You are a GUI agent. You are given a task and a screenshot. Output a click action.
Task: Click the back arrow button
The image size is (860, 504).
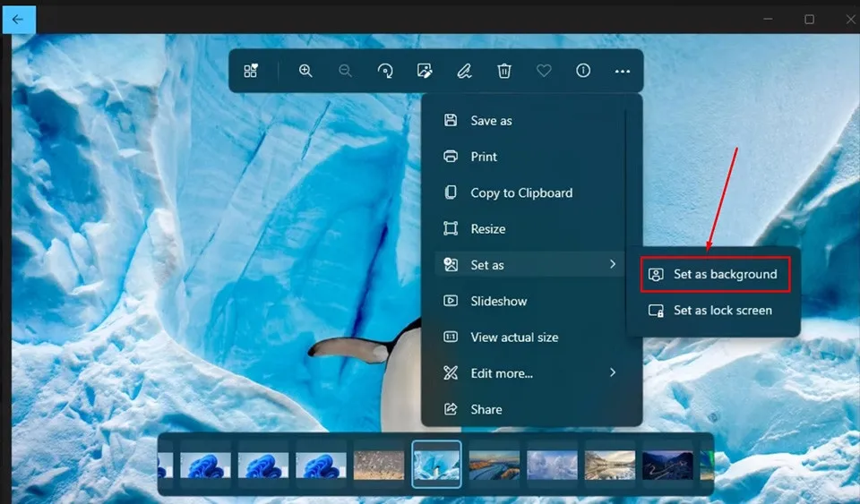[x=18, y=19]
